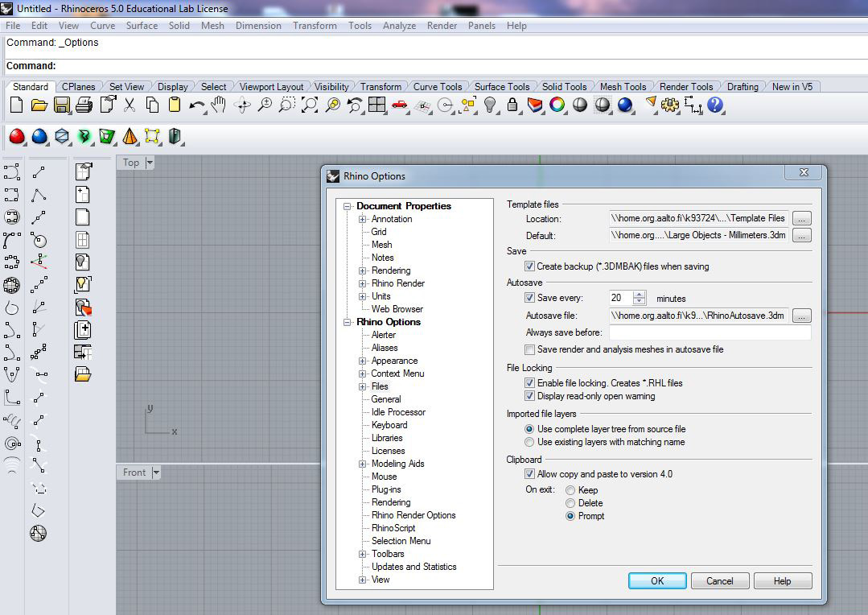
Task: Click the blue sphere icon in second toolbar row
Action: pyautogui.click(x=39, y=136)
